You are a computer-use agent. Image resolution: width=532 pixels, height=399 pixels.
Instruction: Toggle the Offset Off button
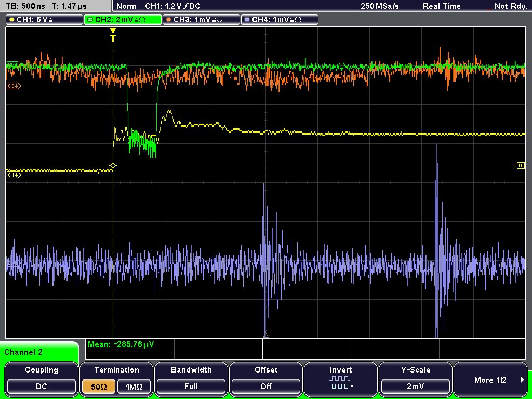(x=266, y=379)
